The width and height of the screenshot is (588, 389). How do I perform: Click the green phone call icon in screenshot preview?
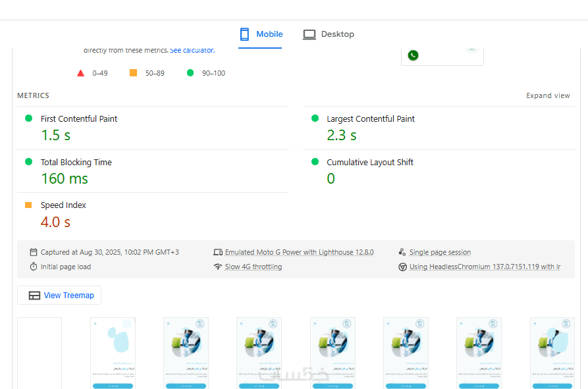click(x=413, y=55)
